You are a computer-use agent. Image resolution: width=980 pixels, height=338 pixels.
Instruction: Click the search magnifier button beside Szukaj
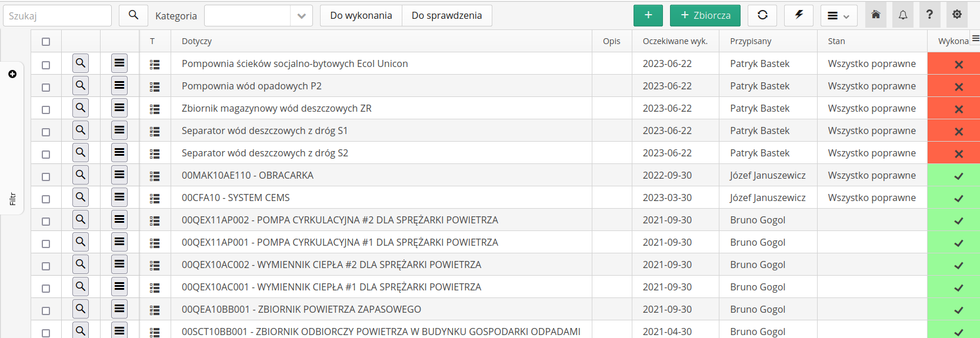pos(134,15)
